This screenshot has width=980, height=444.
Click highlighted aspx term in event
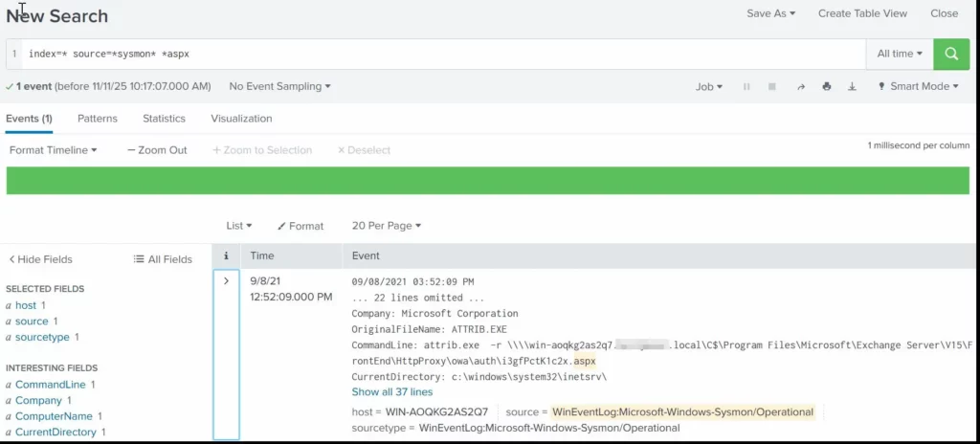(585, 361)
